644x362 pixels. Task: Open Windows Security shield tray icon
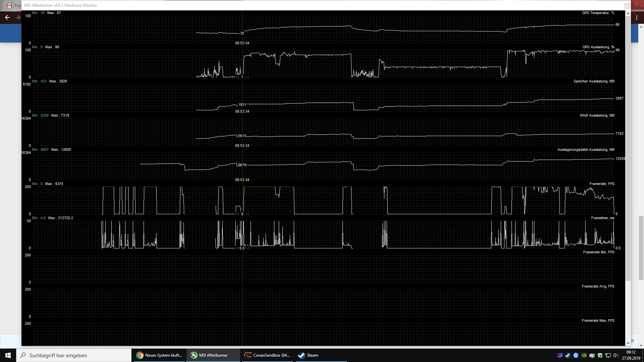pyautogui.click(x=600, y=355)
